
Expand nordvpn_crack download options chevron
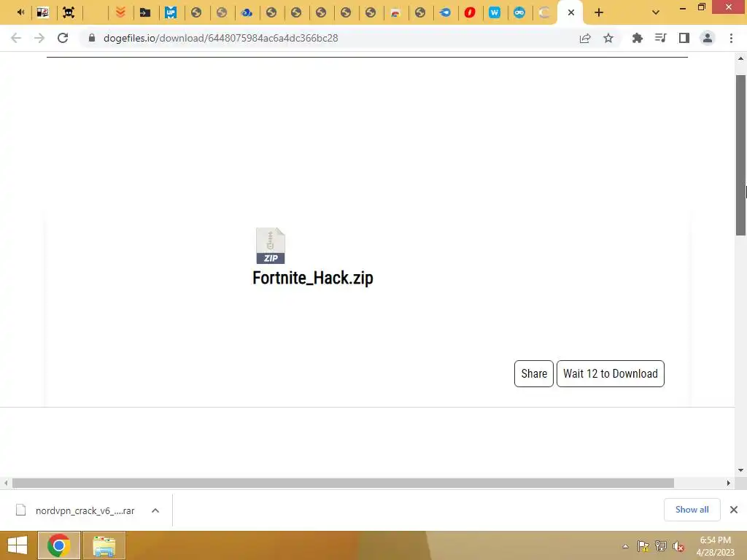(155, 510)
